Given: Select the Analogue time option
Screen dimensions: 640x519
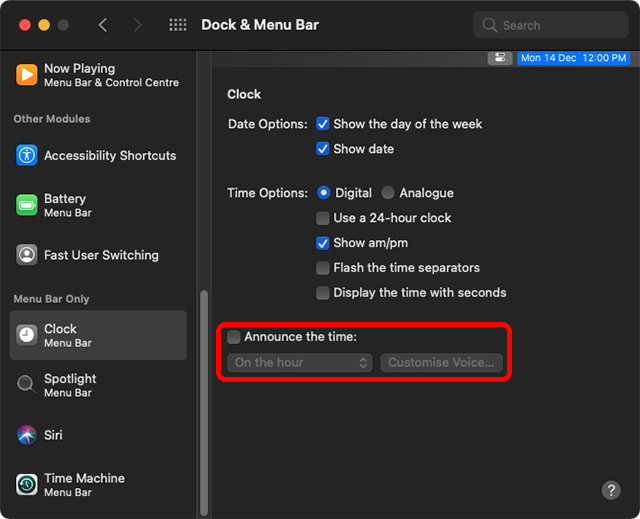Looking at the screenshot, I should click(x=388, y=193).
